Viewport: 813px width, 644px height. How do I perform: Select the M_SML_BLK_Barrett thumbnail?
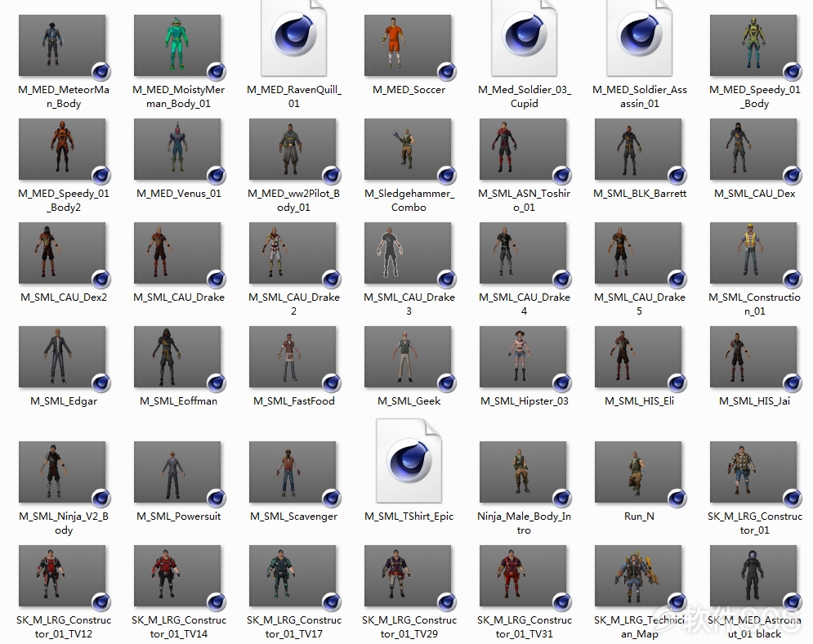pyautogui.click(x=638, y=150)
